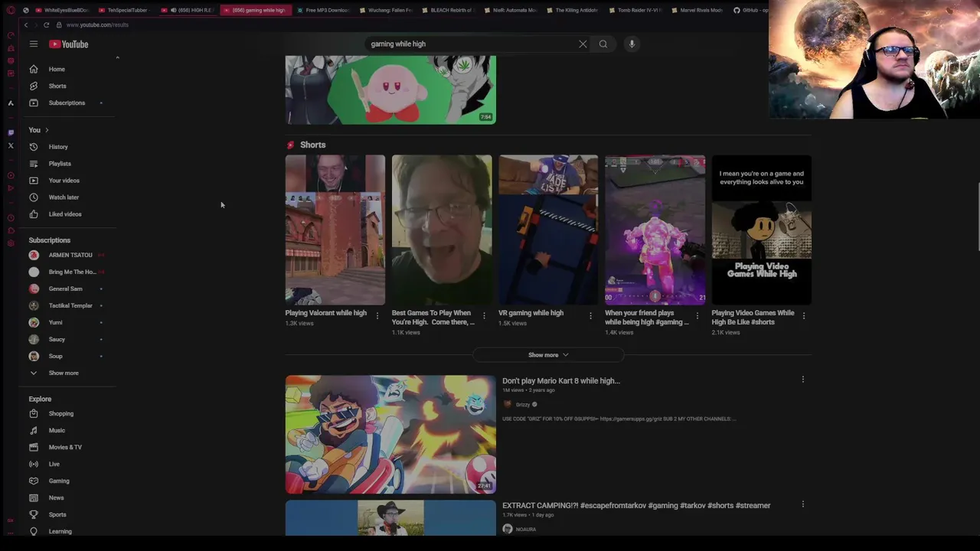Play 'VR gaming while high' short
Viewport: 980px width, 551px height.
tap(548, 230)
